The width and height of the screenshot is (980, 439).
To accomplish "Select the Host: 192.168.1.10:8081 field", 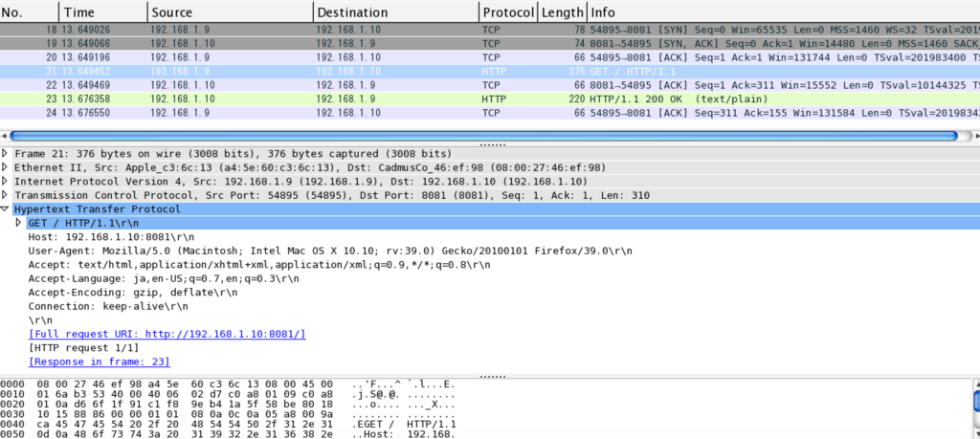I will [111, 236].
